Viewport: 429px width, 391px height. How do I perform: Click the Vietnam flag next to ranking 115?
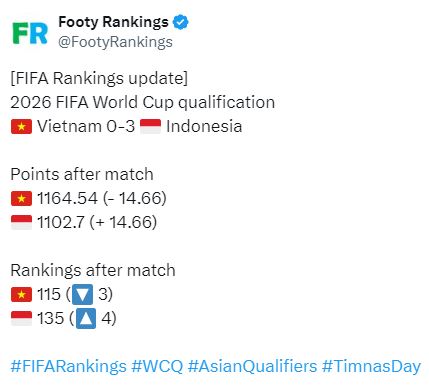coord(21,295)
